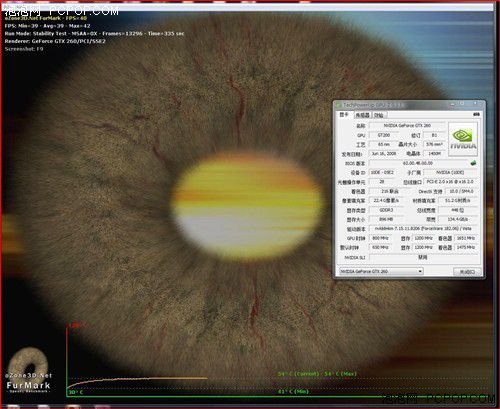Viewport: 500px width, 409px height.
Task: Click the release date field Jun 16, 2008
Action: [x=384, y=154]
